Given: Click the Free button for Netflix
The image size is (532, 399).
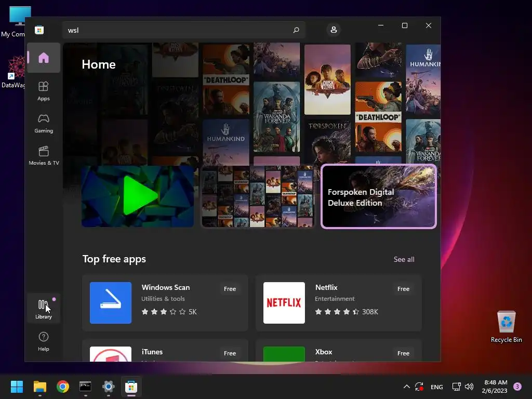Looking at the screenshot, I should (x=403, y=289).
